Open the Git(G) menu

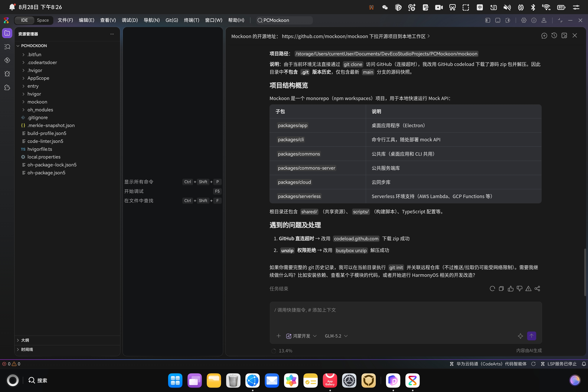click(x=172, y=20)
